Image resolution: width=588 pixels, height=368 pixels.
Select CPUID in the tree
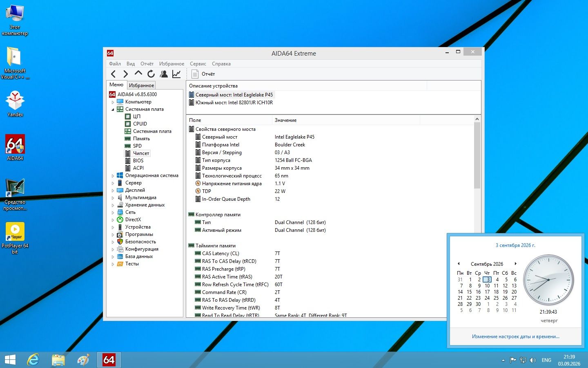click(140, 124)
